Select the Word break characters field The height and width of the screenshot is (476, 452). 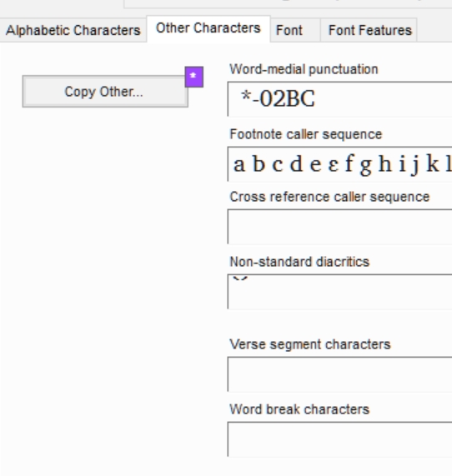point(339,439)
